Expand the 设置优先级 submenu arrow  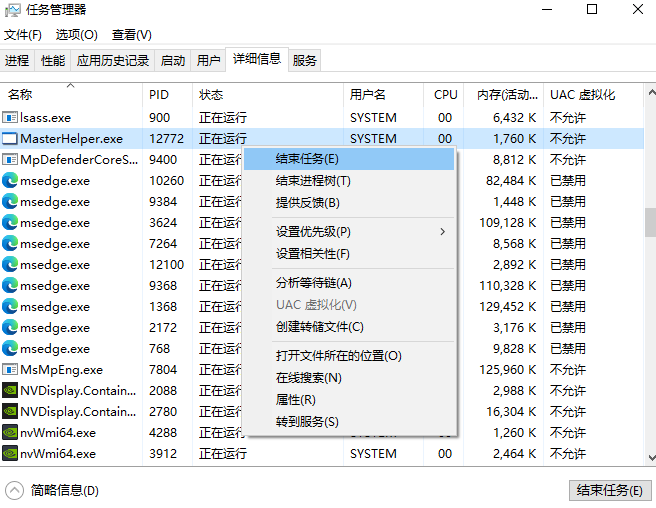pyautogui.click(x=443, y=231)
